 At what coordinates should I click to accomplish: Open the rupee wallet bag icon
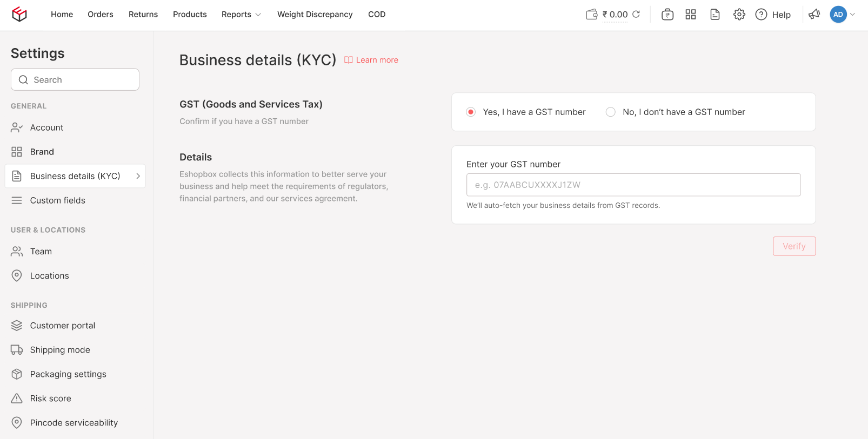[667, 15]
